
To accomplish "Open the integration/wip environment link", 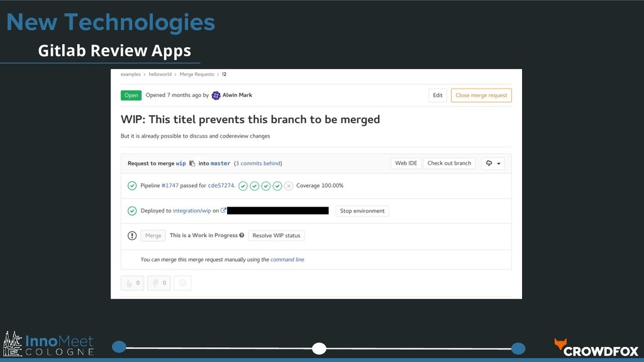I will (192, 211).
